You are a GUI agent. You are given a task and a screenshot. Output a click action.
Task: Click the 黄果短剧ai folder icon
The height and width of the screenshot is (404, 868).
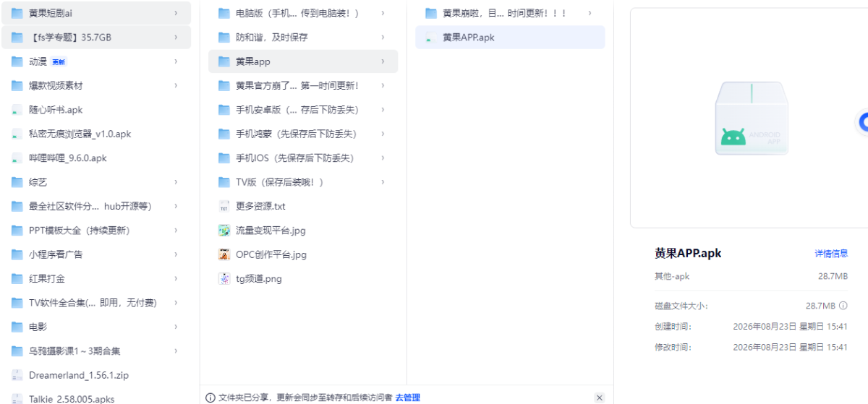click(17, 13)
